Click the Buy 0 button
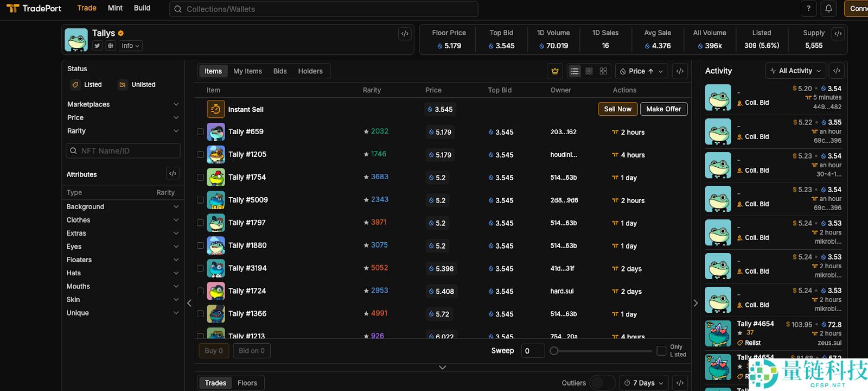868x391 pixels. pos(214,351)
